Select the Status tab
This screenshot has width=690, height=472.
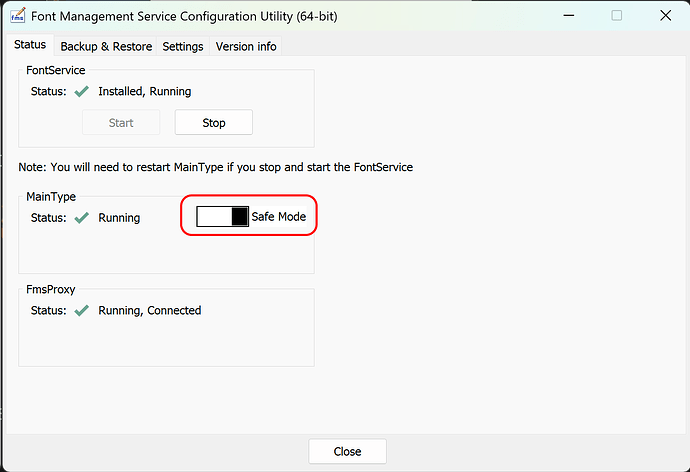pos(30,45)
